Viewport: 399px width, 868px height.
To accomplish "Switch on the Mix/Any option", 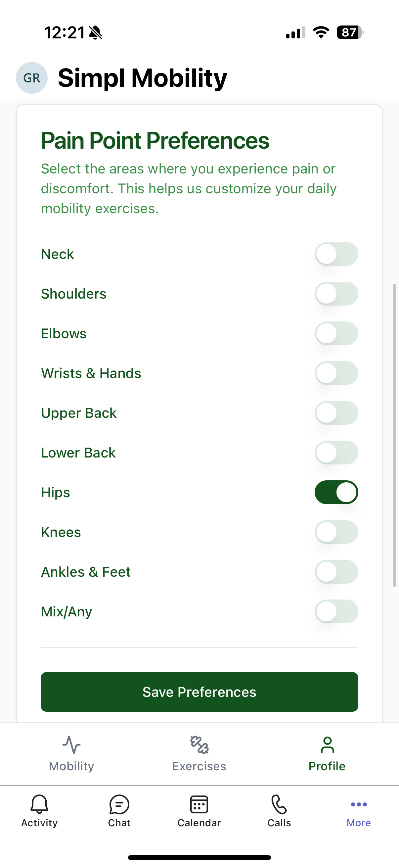I will point(336,611).
